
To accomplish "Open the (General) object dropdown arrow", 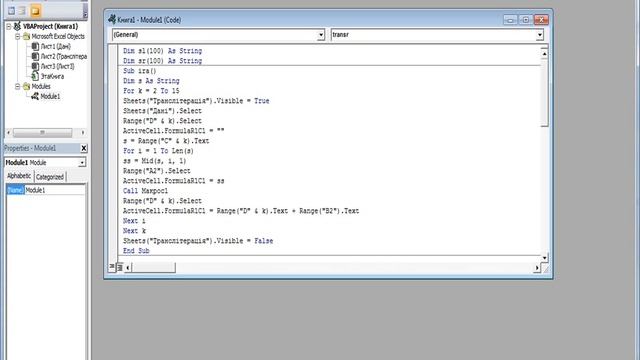I will (321, 35).
